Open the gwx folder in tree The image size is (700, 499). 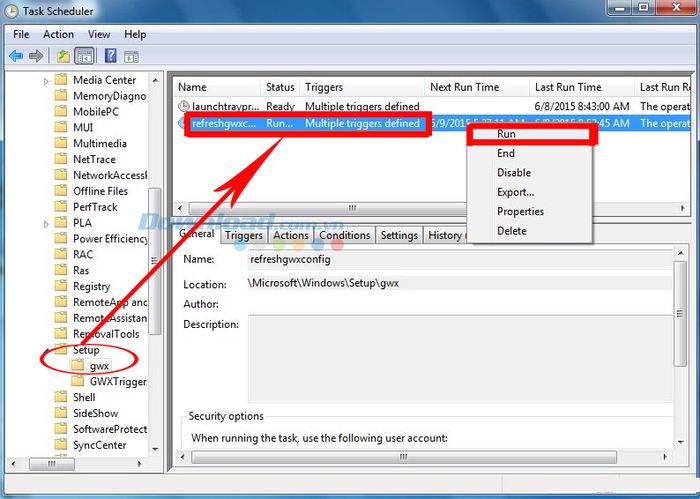coord(99,366)
